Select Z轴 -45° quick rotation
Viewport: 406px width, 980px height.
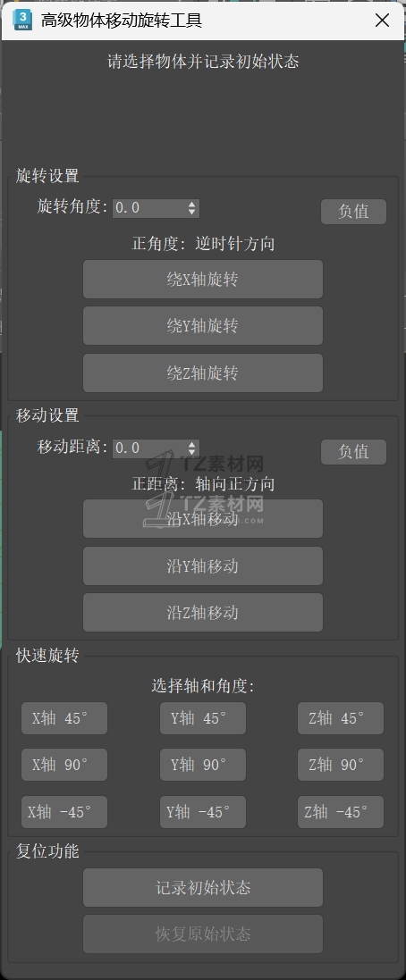(341, 812)
